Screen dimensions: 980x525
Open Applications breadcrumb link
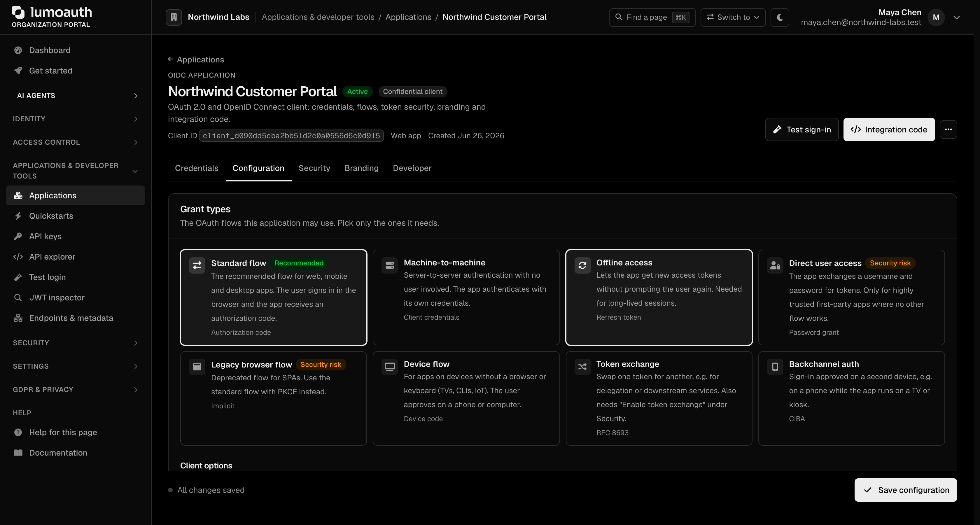tap(408, 17)
